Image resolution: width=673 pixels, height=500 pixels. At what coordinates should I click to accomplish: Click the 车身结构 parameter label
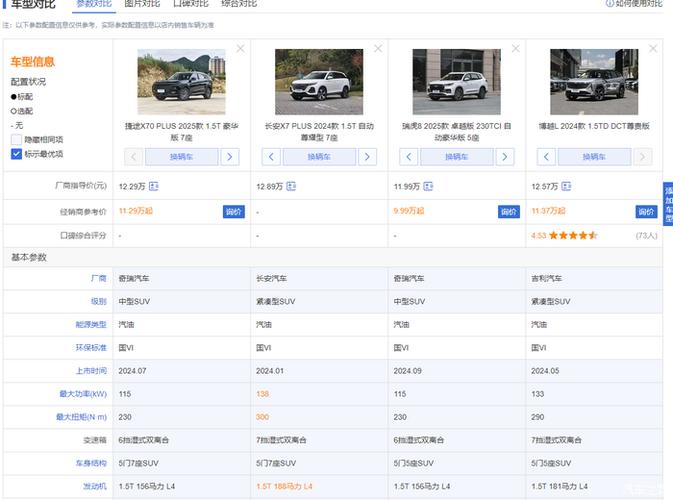91,463
